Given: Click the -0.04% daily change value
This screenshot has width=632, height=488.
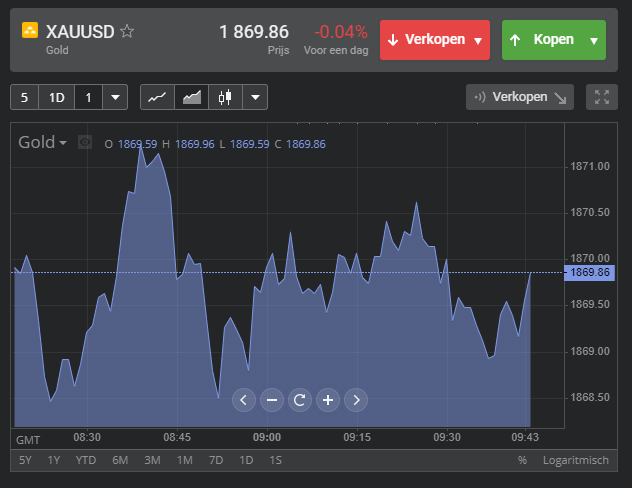Looking at the screenshot, I should [x=341, y=32].
